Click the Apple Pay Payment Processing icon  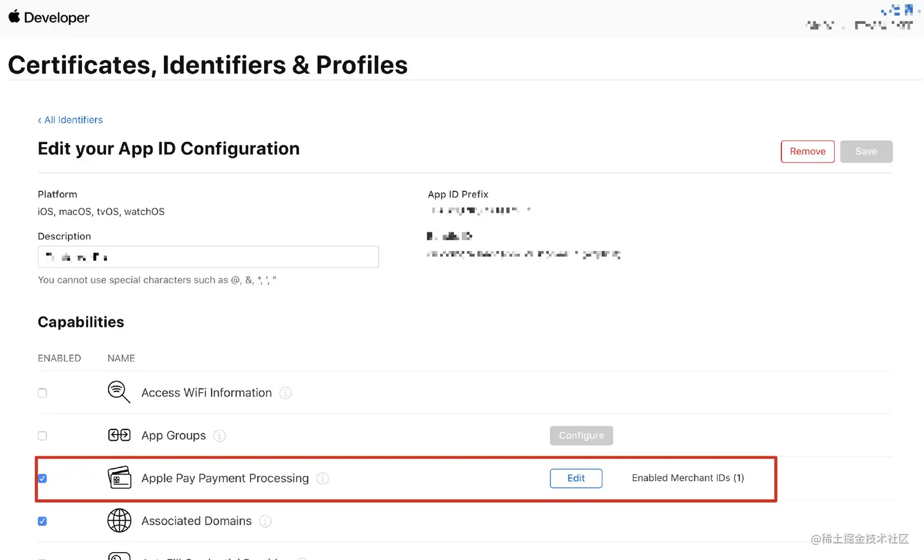pyautogui.click(x=119, y=478)
